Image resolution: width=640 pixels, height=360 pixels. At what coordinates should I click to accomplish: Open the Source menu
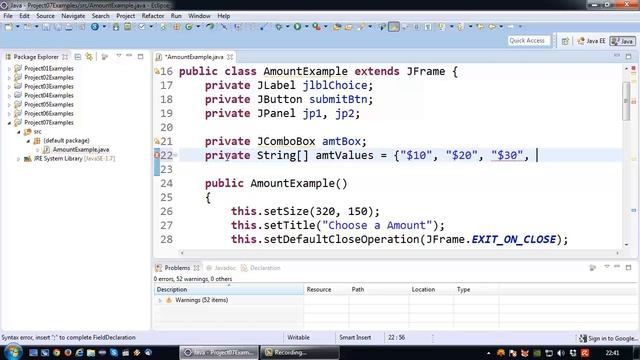(45, 16)
